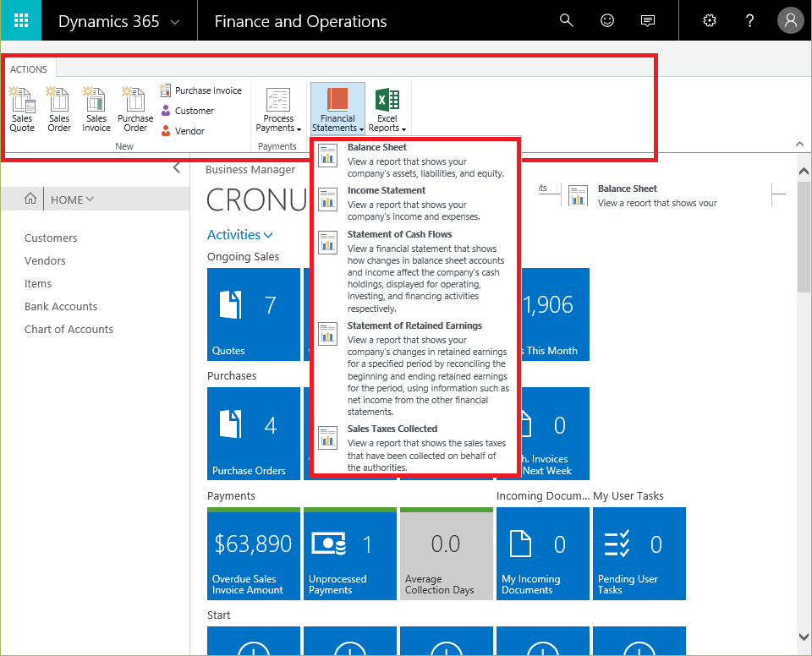The height and width of the screenshot is (656, 812).
Task: Open the Purchase Orders tile
Action: (x=254, y=434)
